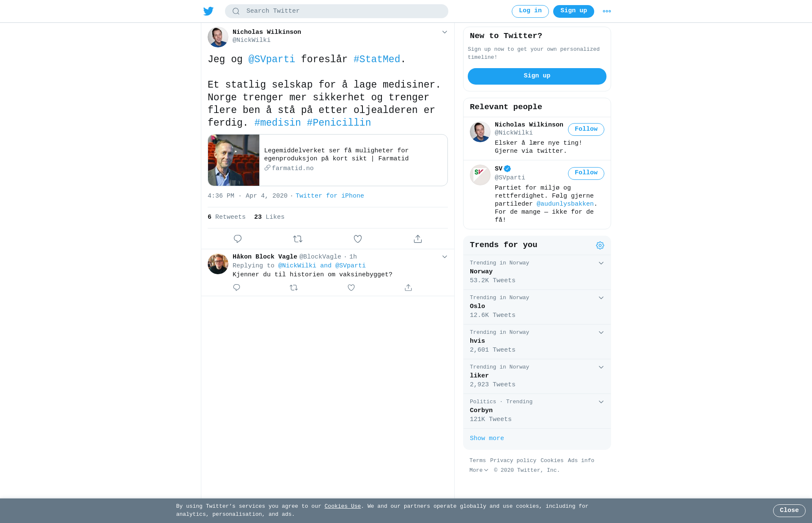Expand options for Oslo trend
This screenshot has width=812, height=523.
click(x=601, y=298)
